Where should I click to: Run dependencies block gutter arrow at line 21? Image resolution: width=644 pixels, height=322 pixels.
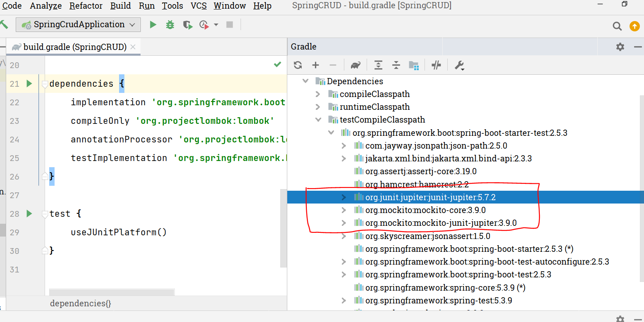[29, 84]
